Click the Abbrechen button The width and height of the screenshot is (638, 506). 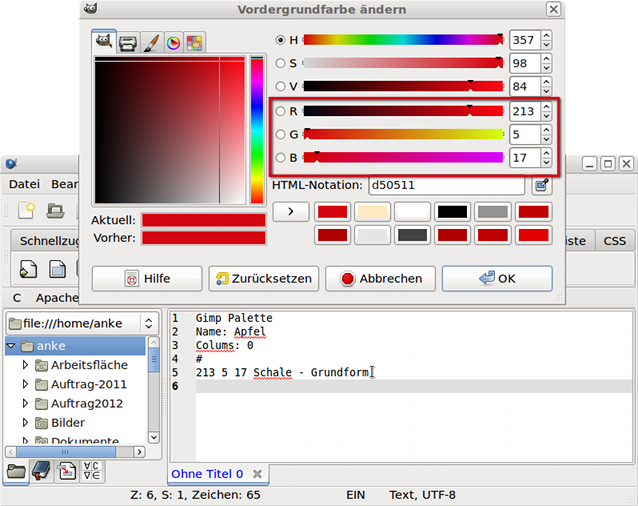(380, 279)
